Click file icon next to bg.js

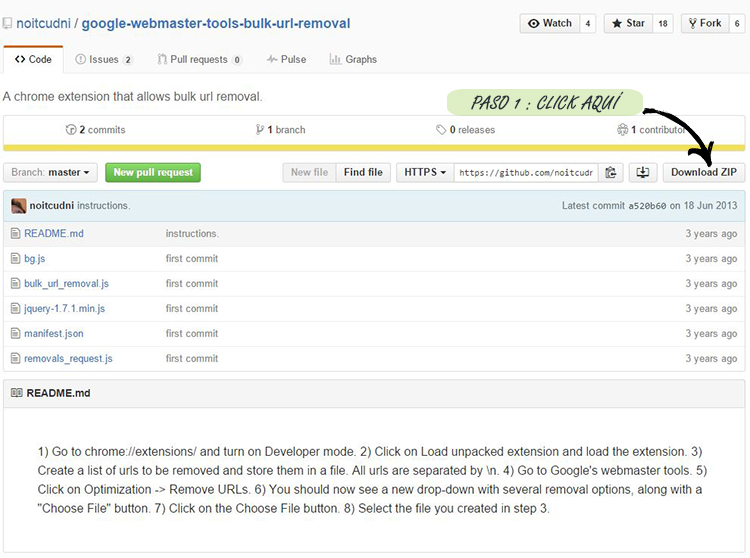tap(15, 259)
